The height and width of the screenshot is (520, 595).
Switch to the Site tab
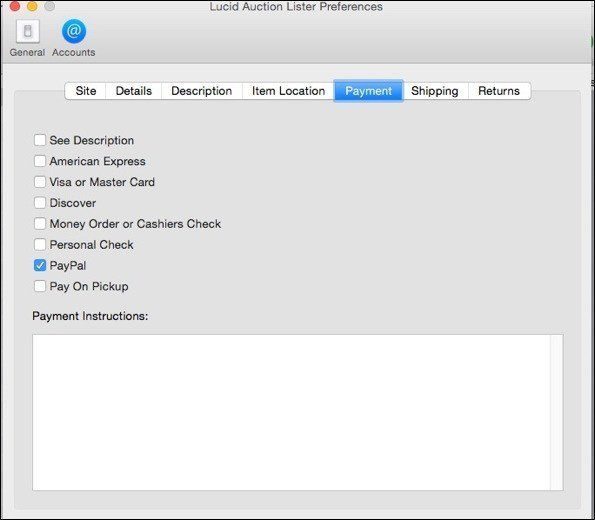[x=85, y=91]
